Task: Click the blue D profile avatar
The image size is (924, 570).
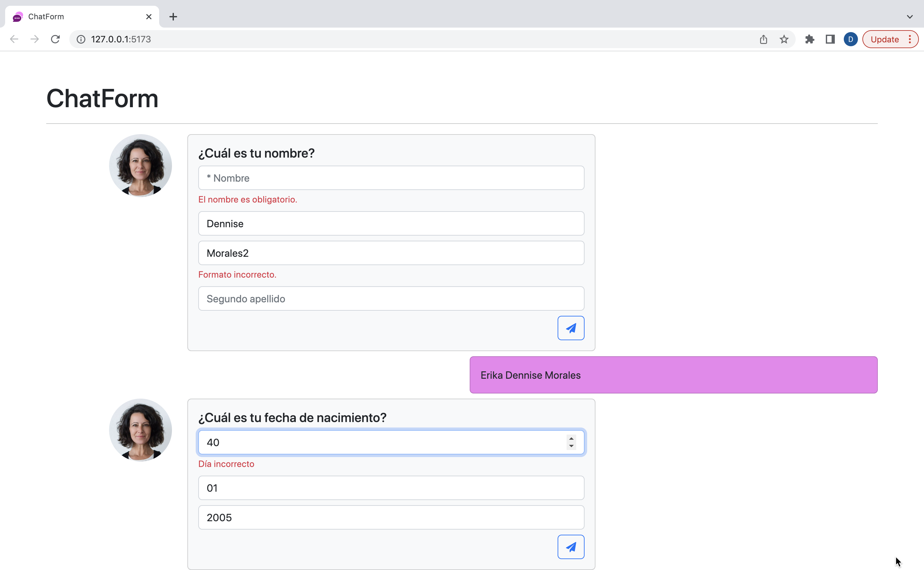Action: [x=851, y=39]
